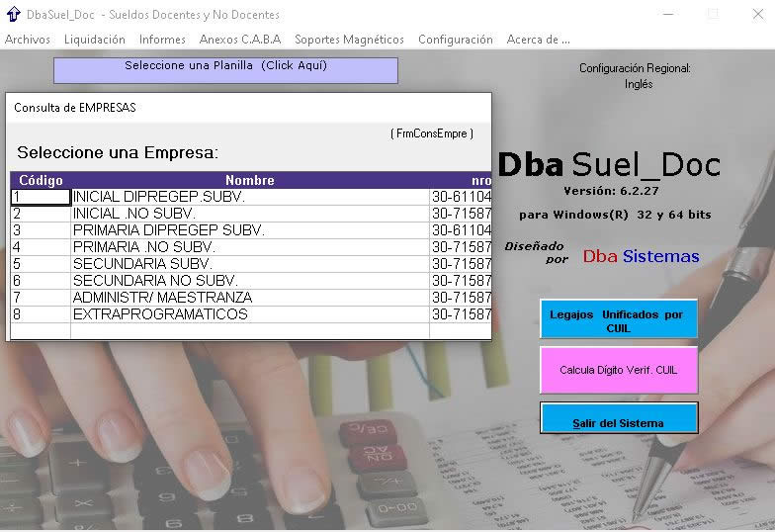775x532 pixels.
Task: Open the Informes menu
Action: [x=162, y=40]
